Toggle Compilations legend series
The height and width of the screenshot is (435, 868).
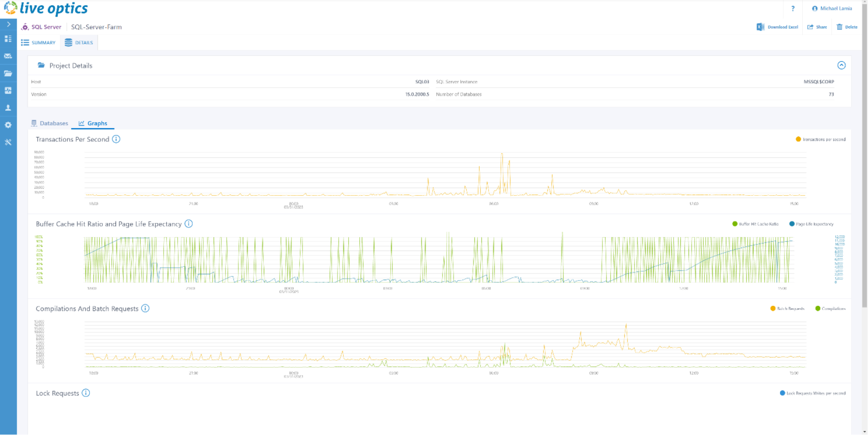coord(830,309)
